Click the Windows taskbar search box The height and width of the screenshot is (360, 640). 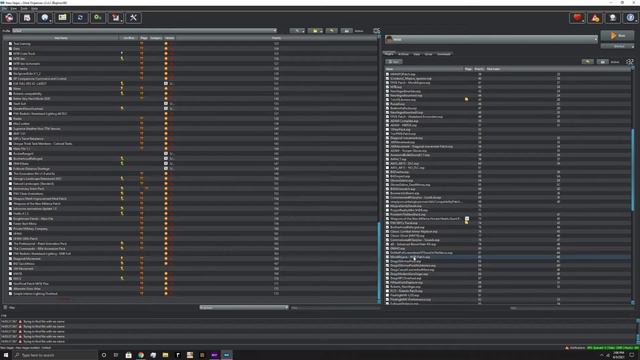pyautogui.click(x=55, y=355)
